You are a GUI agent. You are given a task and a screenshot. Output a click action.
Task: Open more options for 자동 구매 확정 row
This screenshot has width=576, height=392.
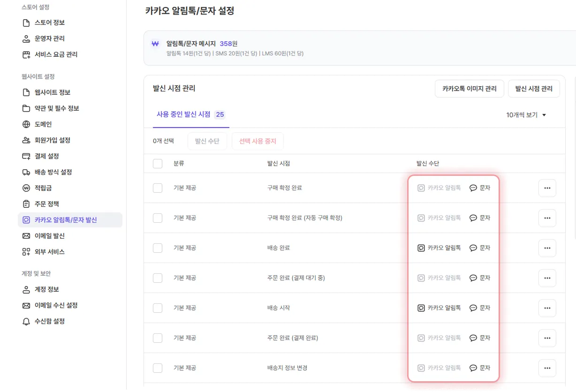(x=547, y=218)
